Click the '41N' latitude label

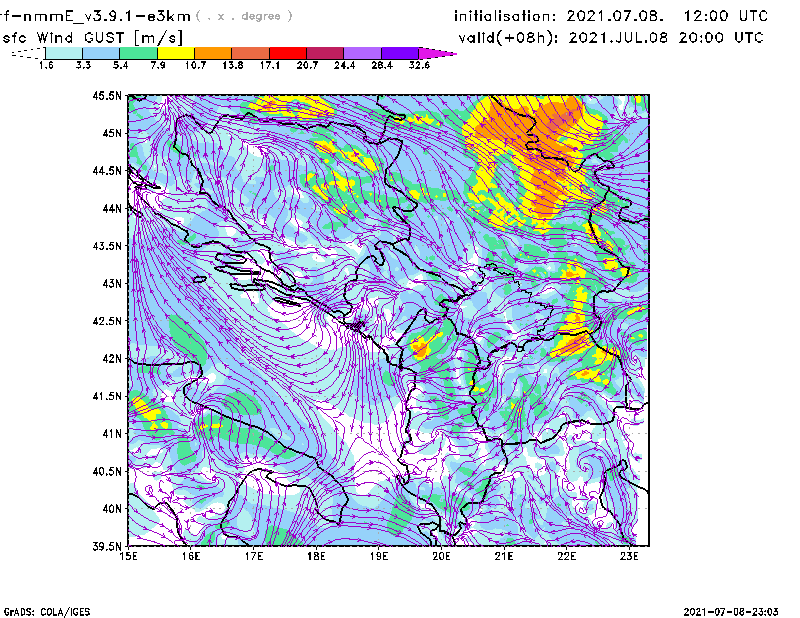click(x=112, y=434)
